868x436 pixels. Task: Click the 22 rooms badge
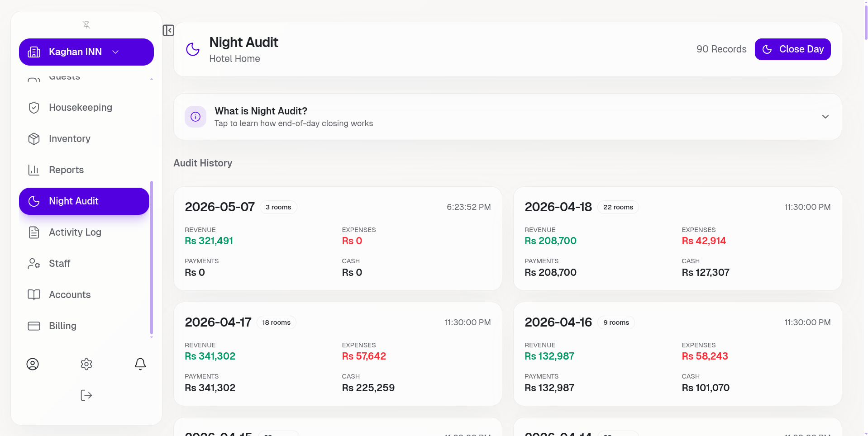tap(618, 207)
